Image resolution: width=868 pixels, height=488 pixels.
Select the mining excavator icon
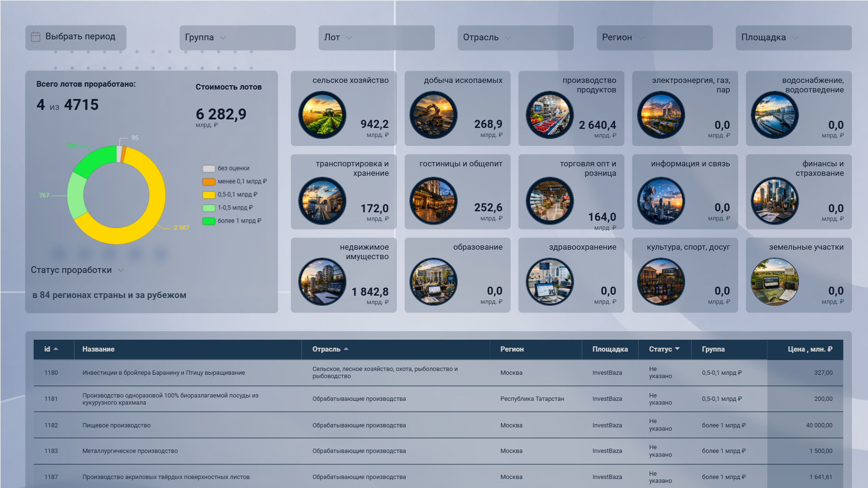(x=433, y=115)
